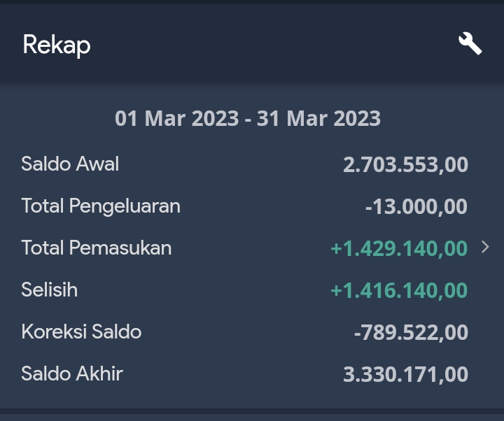504x421 pixels.
Task: Click the Rekap panel title
Action: [57, 45]
